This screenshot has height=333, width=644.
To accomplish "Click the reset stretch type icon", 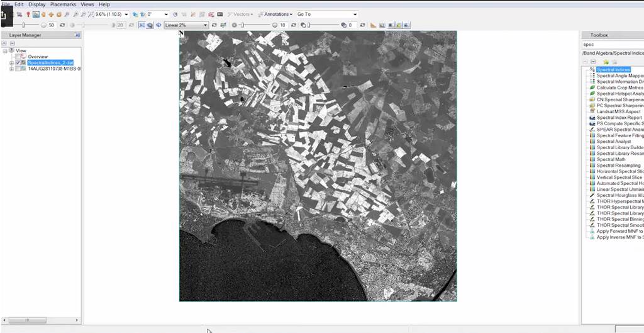I will (x=214, y=25).
